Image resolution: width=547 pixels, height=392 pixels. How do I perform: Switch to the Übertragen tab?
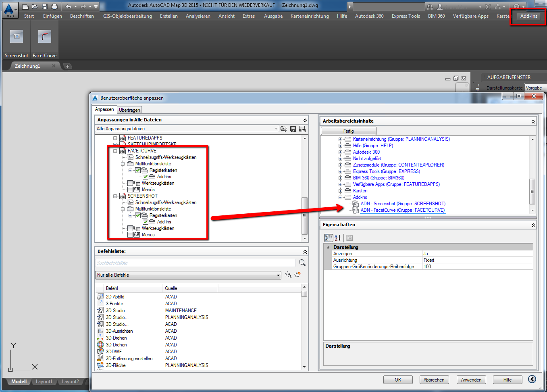(x=129, y=110)
